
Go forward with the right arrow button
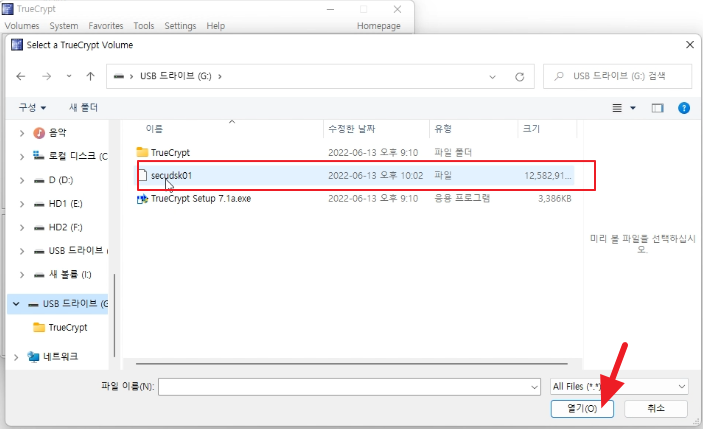(47, 76)
